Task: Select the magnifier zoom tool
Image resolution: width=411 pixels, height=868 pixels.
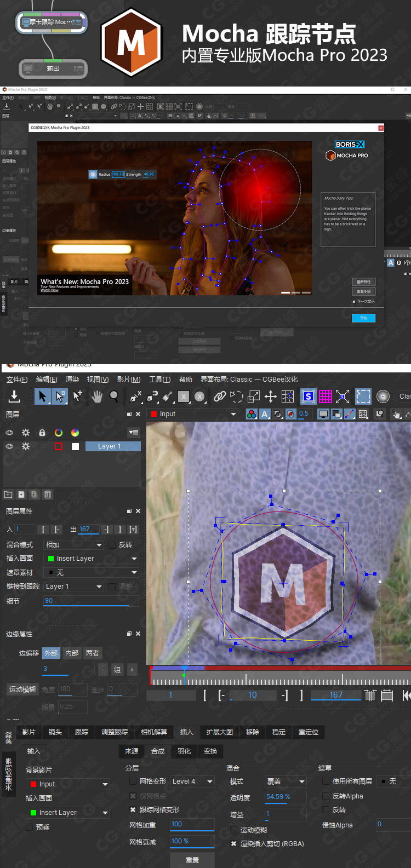Action: [114, 396]
